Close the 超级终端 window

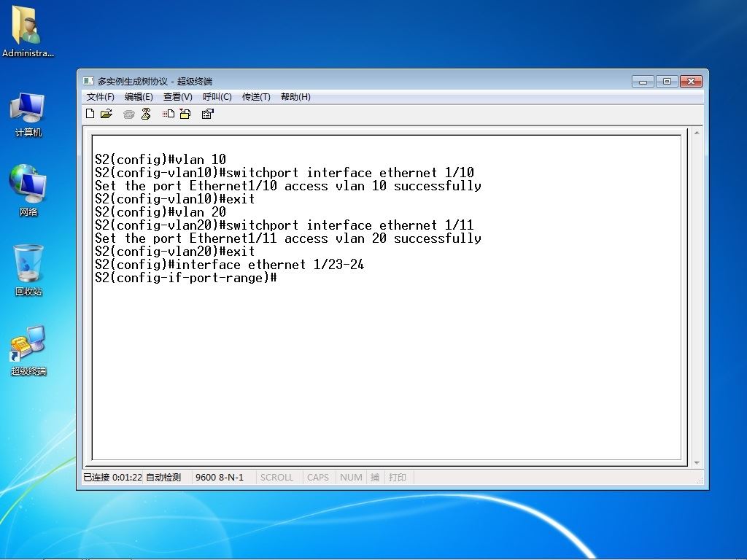pos(692,82)
